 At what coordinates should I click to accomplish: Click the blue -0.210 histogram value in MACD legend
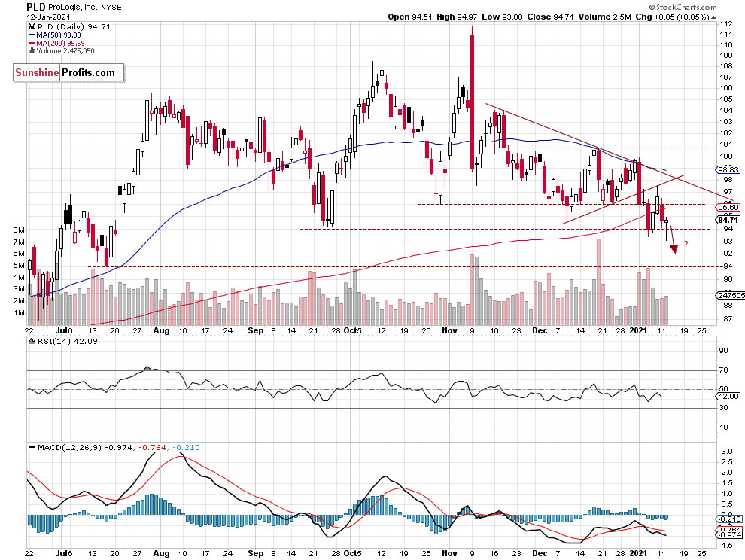[x=186, y=447]
